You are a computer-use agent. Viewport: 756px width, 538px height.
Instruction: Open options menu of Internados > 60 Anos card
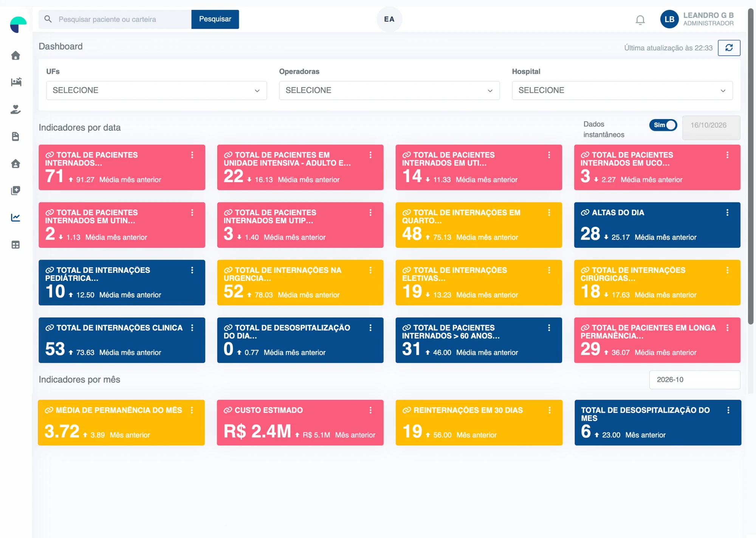549,328
